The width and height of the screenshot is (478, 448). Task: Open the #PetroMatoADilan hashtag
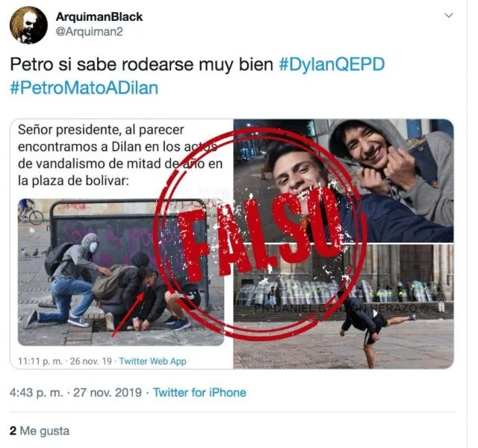point(84,88)
